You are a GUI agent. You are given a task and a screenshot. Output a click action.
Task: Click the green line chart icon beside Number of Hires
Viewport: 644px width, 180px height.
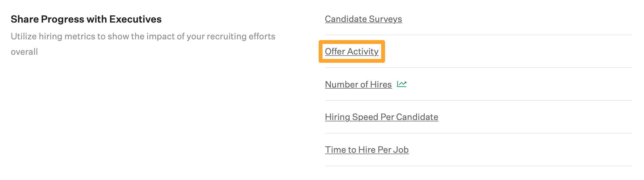click(402, 84)
